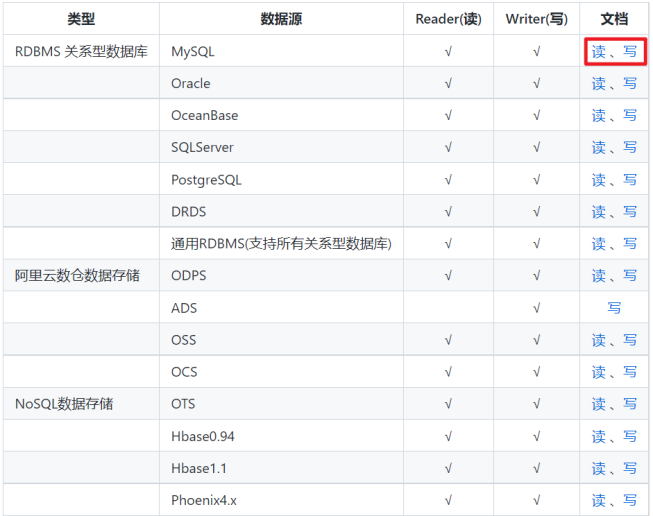Select the Oracle data source cell
Screen dimensions: 653x516
(281, 84)
